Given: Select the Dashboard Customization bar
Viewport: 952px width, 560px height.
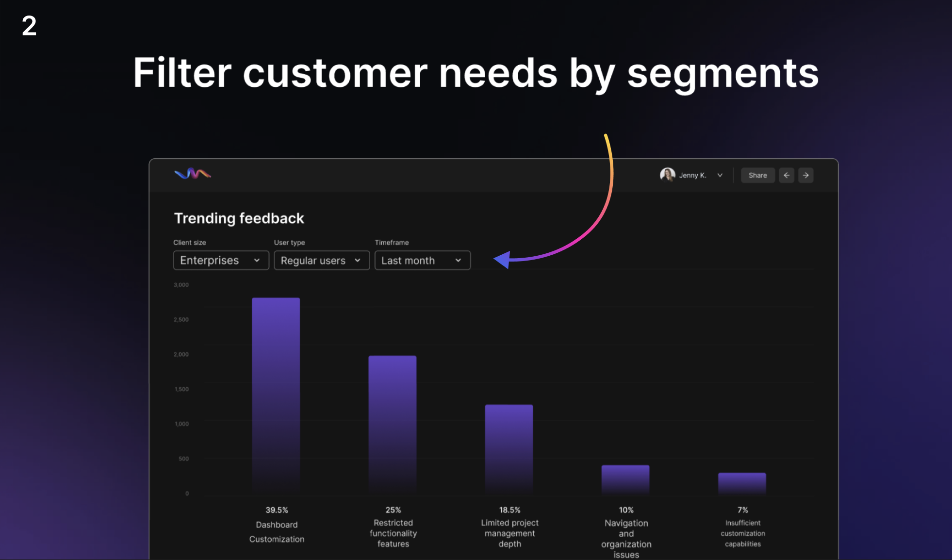Looking at the screenshot, I should point(276,395).
